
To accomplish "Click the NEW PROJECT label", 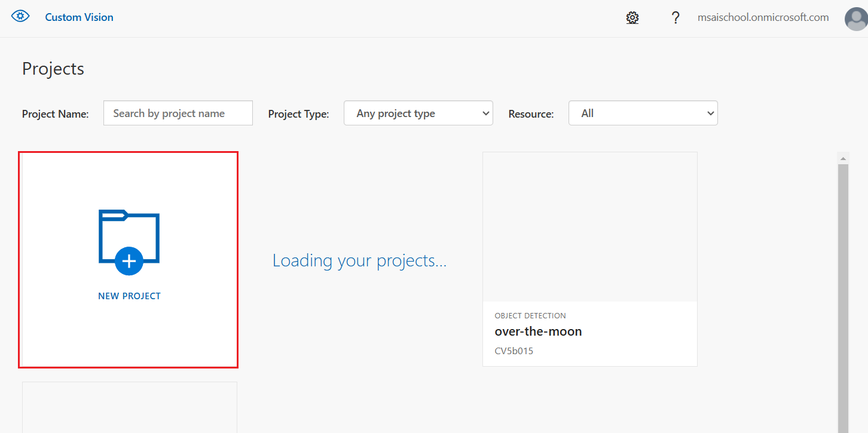I will (129, 296).
